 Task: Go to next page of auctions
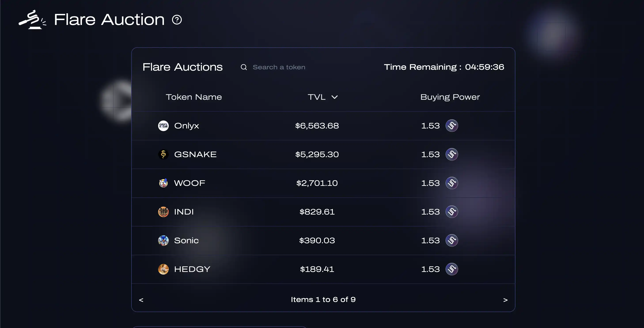point(505,300)
